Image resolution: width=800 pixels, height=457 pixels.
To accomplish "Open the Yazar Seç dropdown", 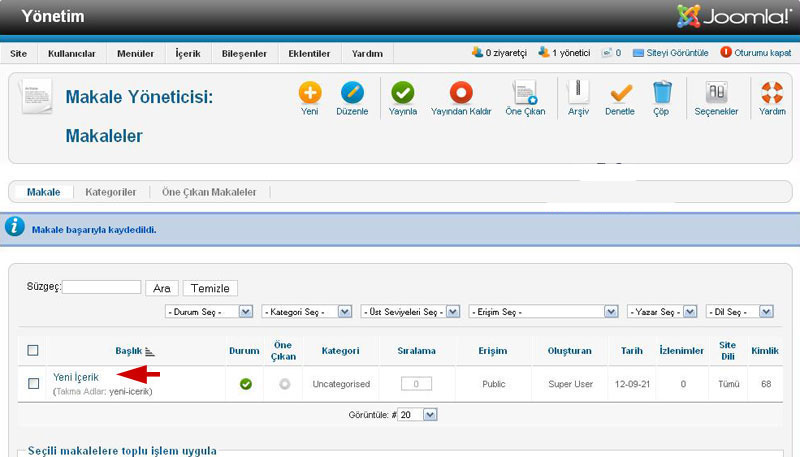I will point(662,312).
